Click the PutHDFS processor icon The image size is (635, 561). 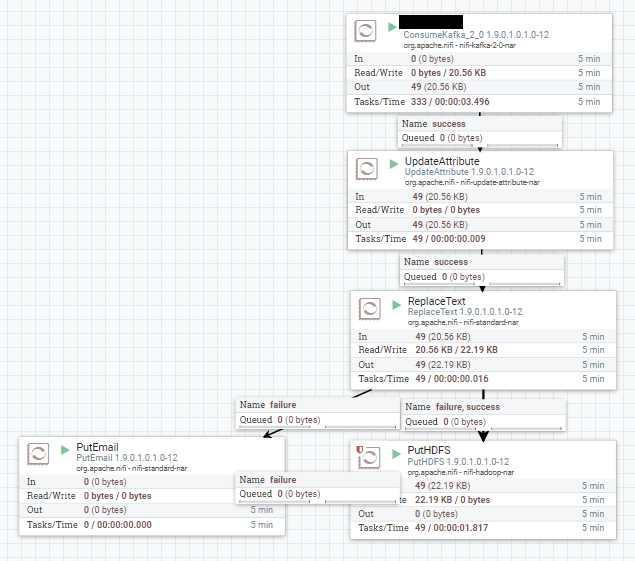point(369,458)
